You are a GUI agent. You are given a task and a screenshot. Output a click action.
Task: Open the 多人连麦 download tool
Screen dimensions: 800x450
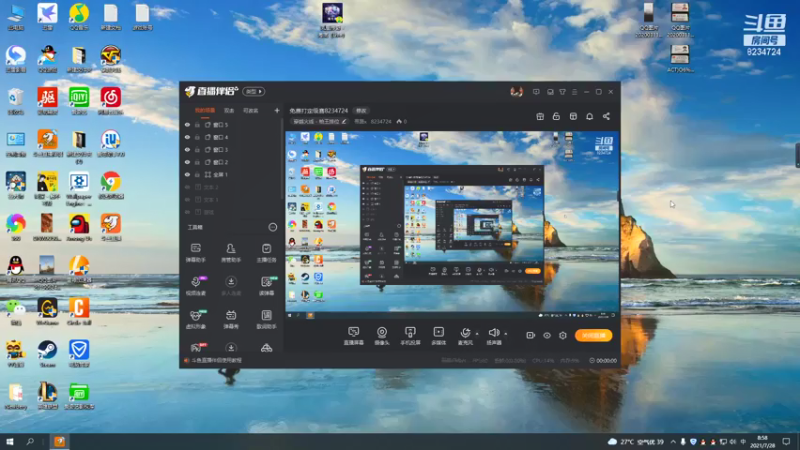coord(231,286)
